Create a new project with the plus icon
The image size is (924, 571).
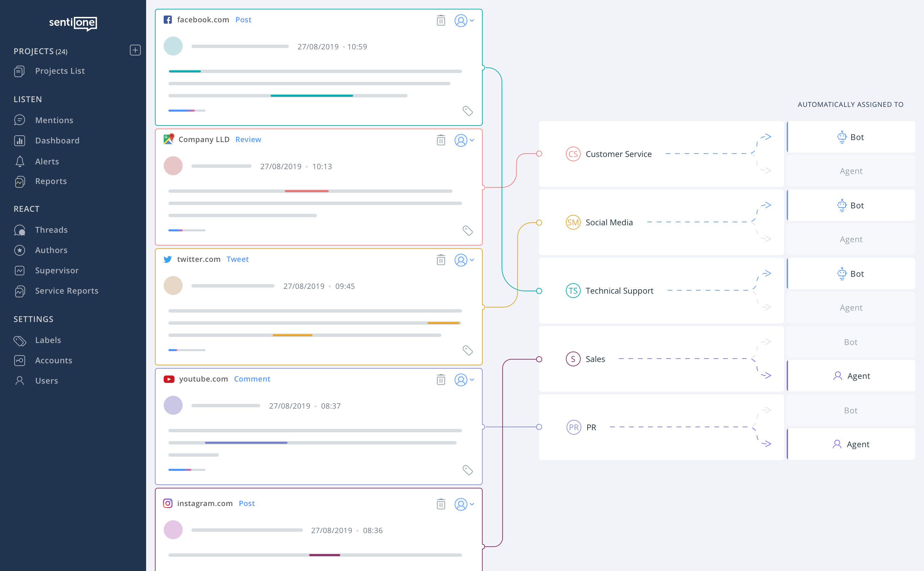pyautogui.click(x=135, y=50)
